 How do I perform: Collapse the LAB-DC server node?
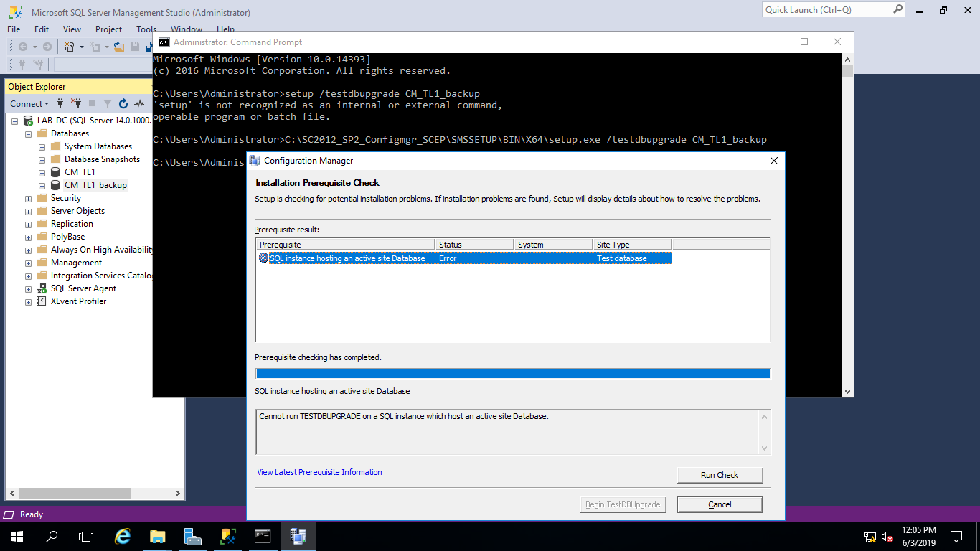[x=14, y=121]
